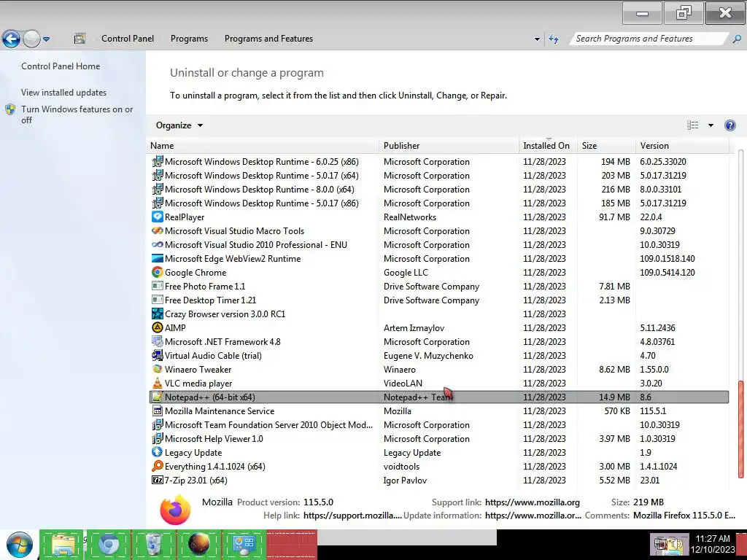747x560 pixels.
Task: Click the 91.7 MB size cell
Action: tap(614, 217)
